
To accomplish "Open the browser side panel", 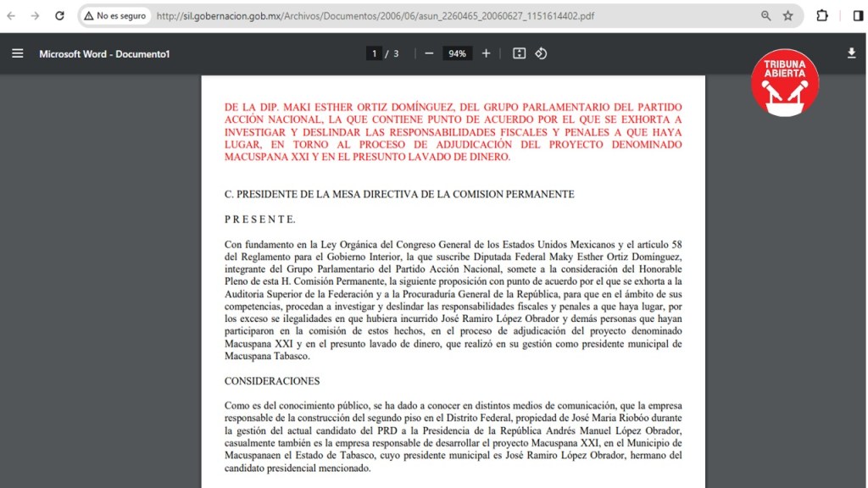I will coord(858,15).
